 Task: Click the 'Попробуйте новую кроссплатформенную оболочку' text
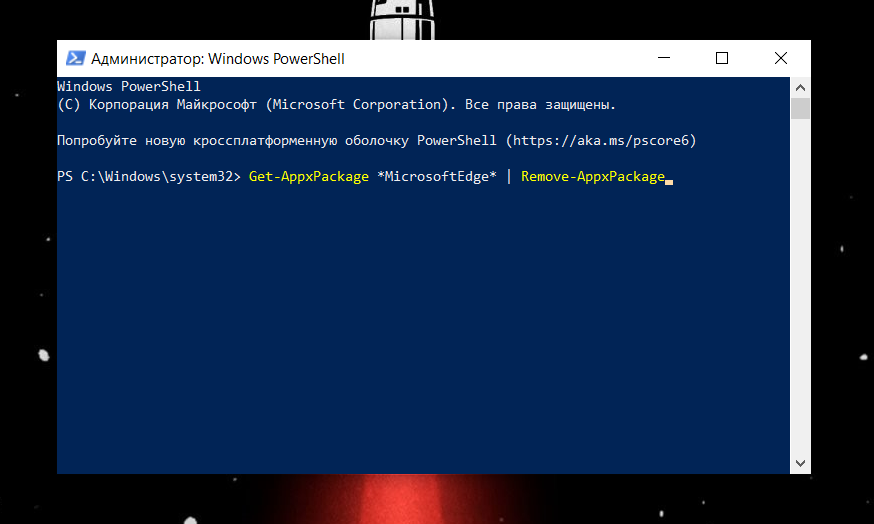click(232, 140)
